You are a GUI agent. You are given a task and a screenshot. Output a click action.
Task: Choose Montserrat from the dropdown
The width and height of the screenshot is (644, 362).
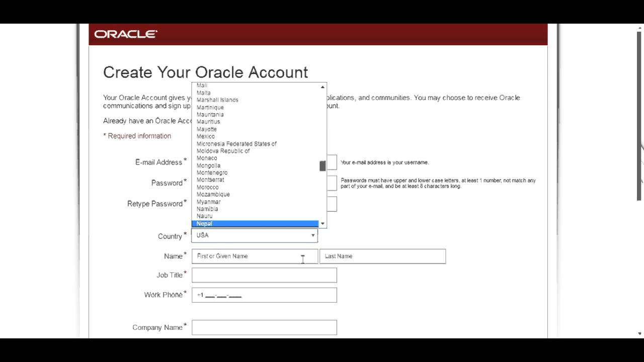pos(255,179)
